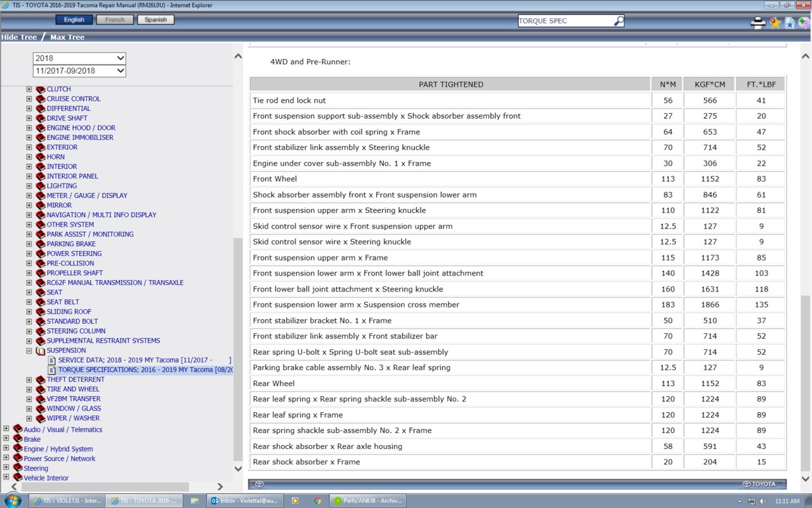Open the 11/2017-09/2018 production date dropdown
The width and height of the screenshot is (812, 508).
click(79, 71)
